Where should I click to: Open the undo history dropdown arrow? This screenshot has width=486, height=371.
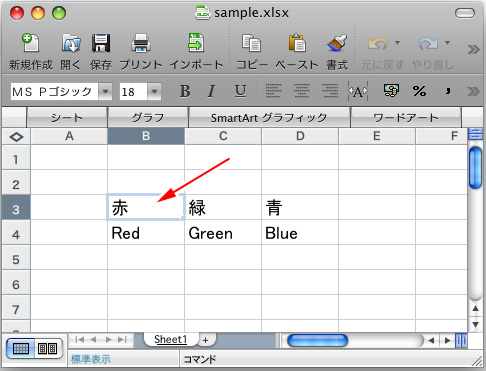(397, 43)
